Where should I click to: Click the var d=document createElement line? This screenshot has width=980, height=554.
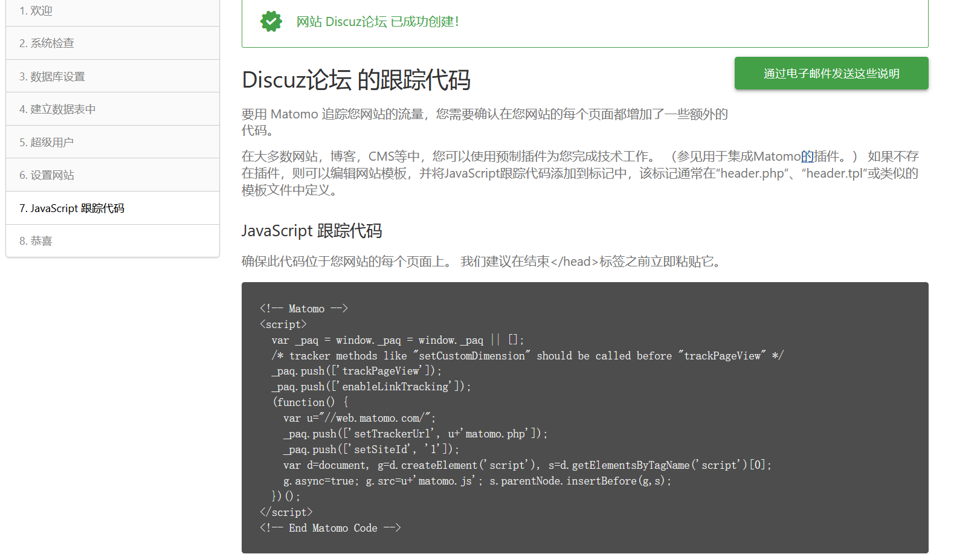(527, 465)
